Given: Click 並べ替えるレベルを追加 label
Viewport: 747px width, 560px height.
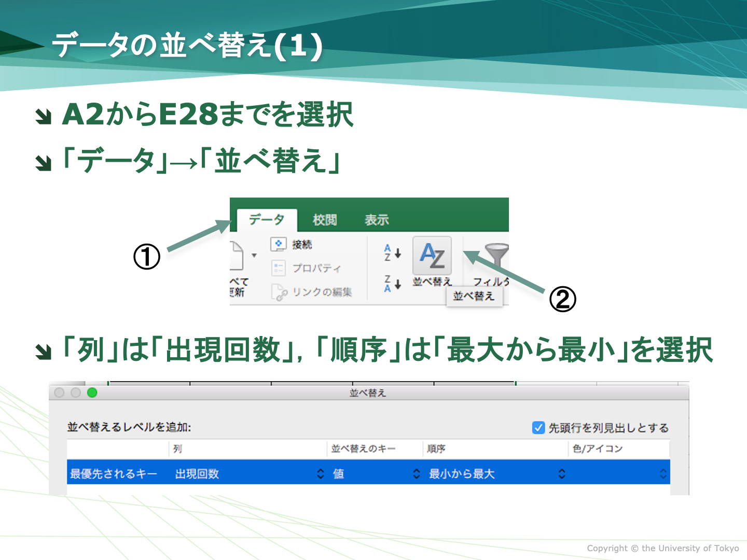Looking at the screenshot, I should click(129, 427).
